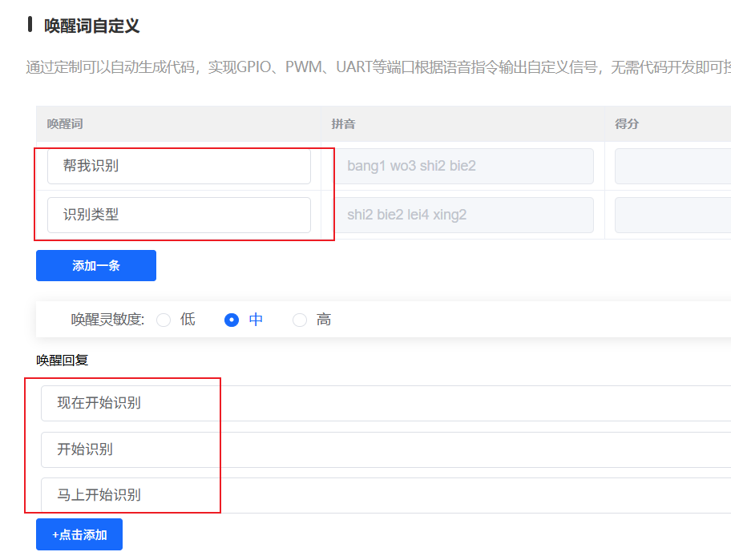Select the 低 wake sensitivity radio button
The width and height of the screenshot is (731, 560).
tap(164, 320)
